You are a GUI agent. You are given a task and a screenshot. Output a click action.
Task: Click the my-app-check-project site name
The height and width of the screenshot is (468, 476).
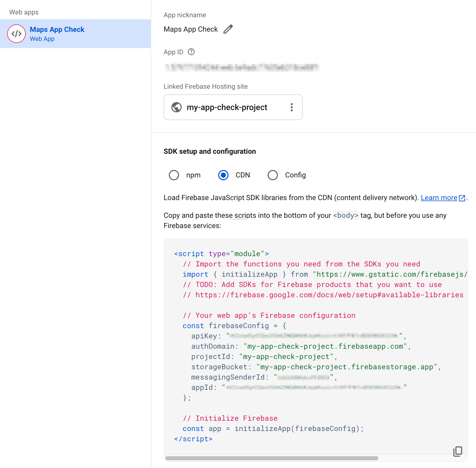[227, 107]
